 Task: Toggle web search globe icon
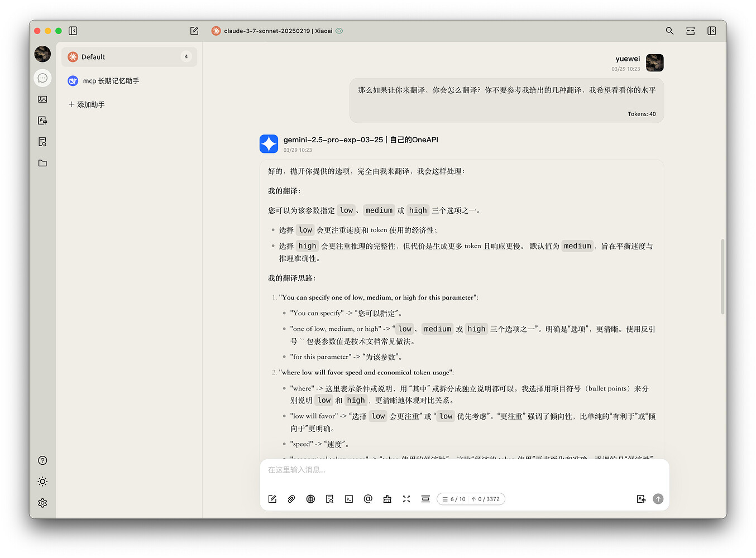(x=311, y=499)
